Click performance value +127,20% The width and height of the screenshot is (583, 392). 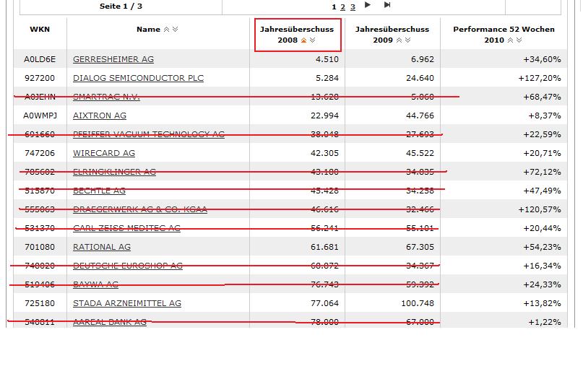coord(540,78)
